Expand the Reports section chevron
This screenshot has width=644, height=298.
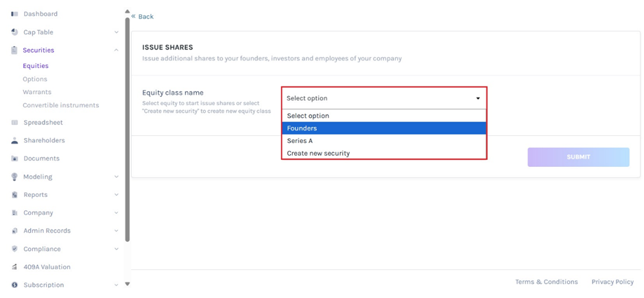coord(116,195)
